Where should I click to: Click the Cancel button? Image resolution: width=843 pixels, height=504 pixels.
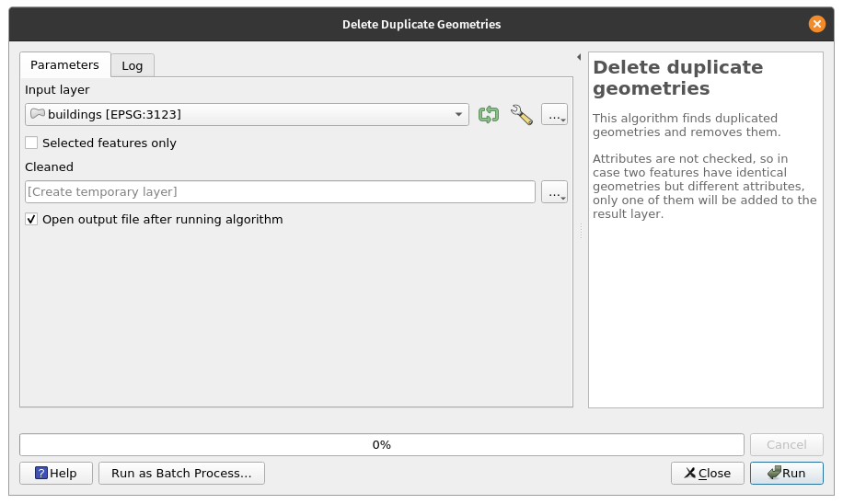click(x=786, y=444)
